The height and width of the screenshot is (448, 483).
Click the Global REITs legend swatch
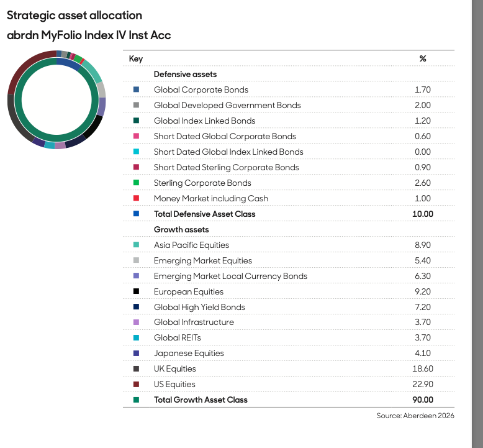137,338
